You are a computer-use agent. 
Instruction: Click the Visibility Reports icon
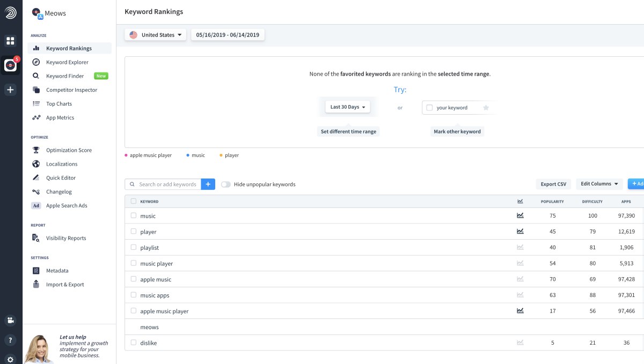click(36, 238)
